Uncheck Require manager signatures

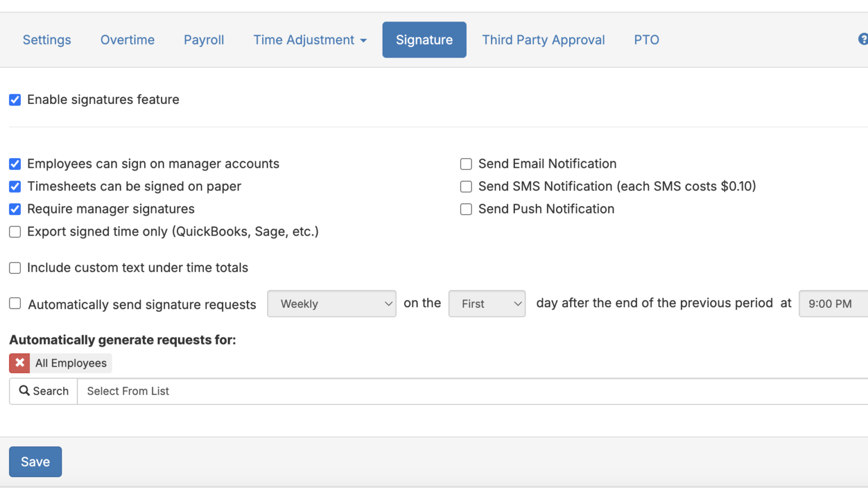click(x=15, y=210)
